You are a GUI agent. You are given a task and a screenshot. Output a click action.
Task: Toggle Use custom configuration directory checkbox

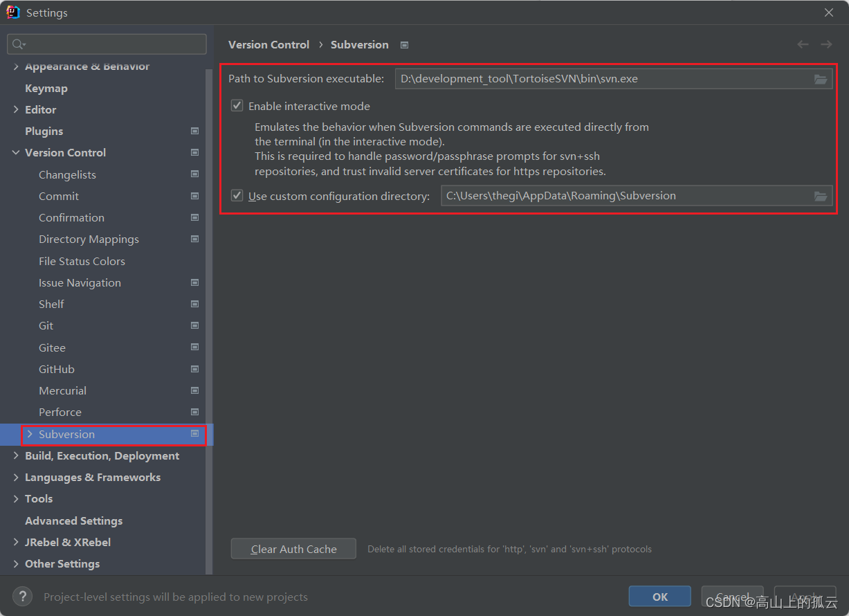237,196
